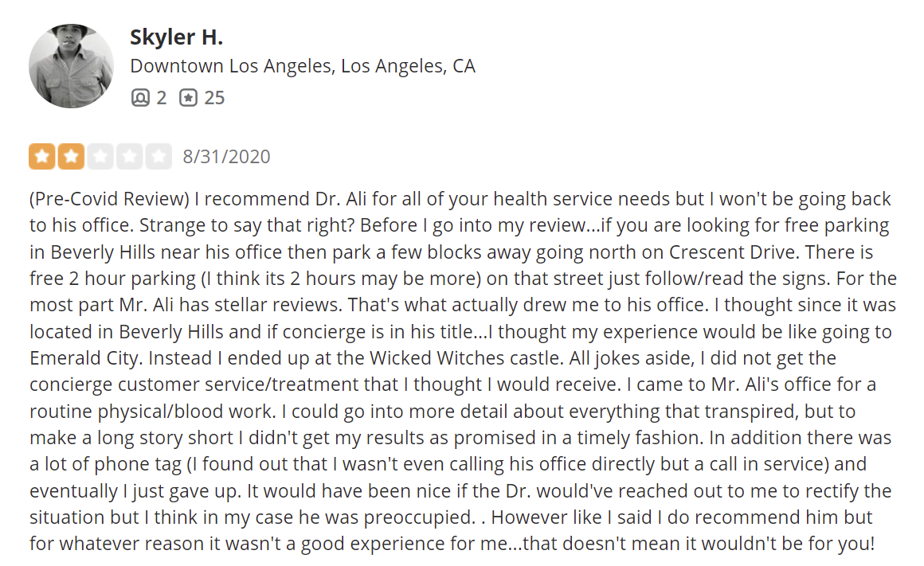Click the reviews star badge icon
The image size is (924, 566).
pyautogui.click(x=188, y=98)
